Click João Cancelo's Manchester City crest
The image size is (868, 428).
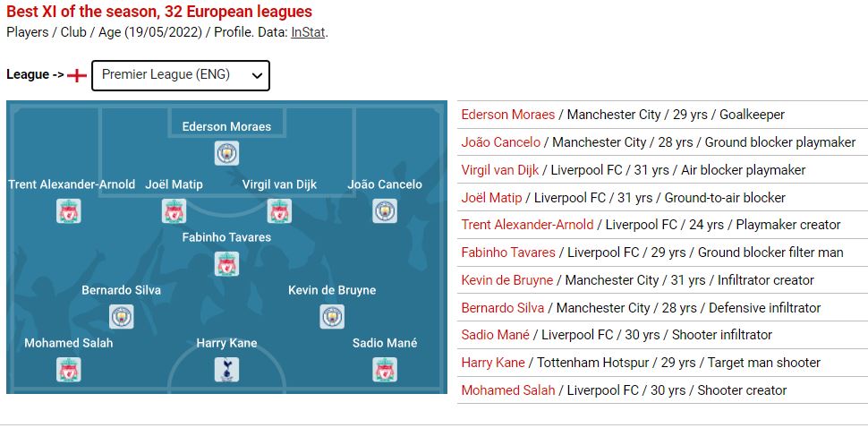coord(385,211)
